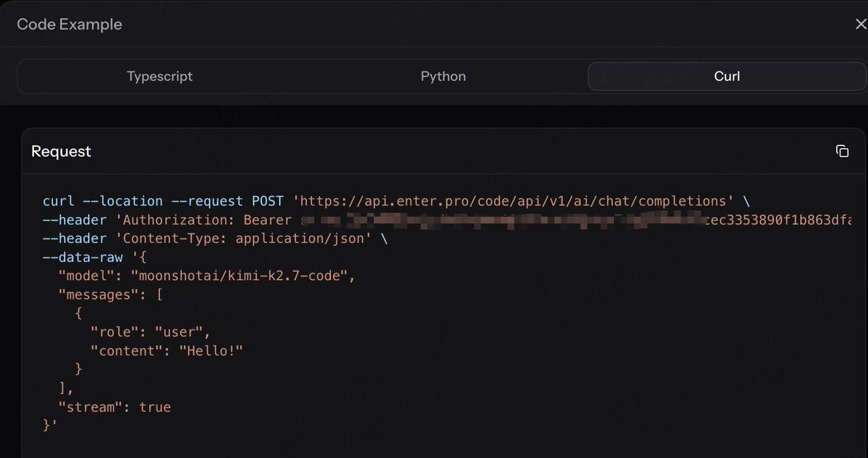The image size is (868, 458).
Task: Click the 'Authorization: Bearer' header line
Action: point(447,220)
